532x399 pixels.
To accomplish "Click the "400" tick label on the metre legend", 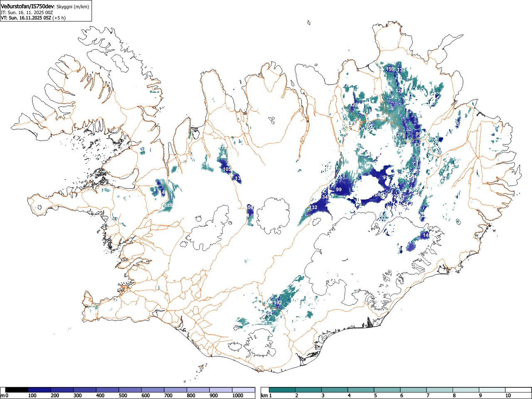I will [100, 396].
